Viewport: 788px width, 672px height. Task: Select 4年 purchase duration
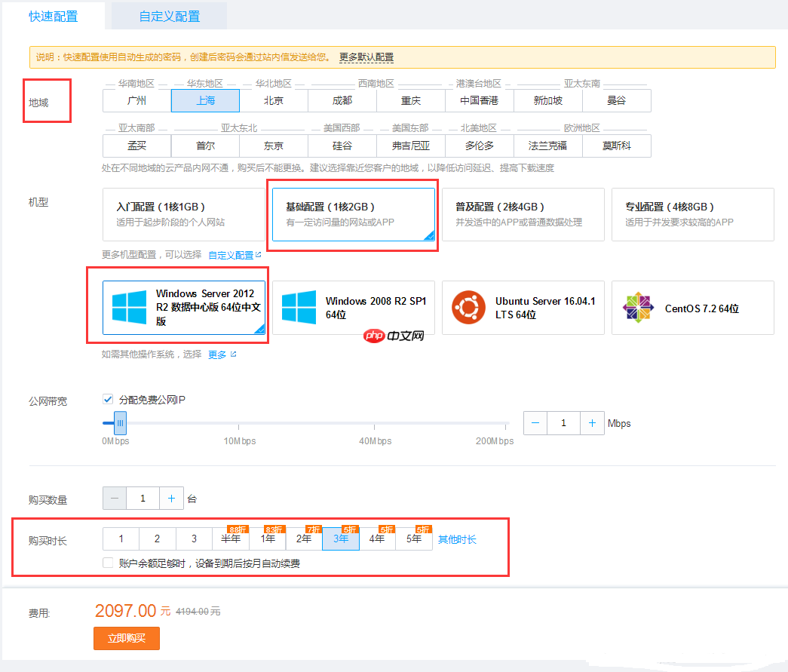(378, 539)
